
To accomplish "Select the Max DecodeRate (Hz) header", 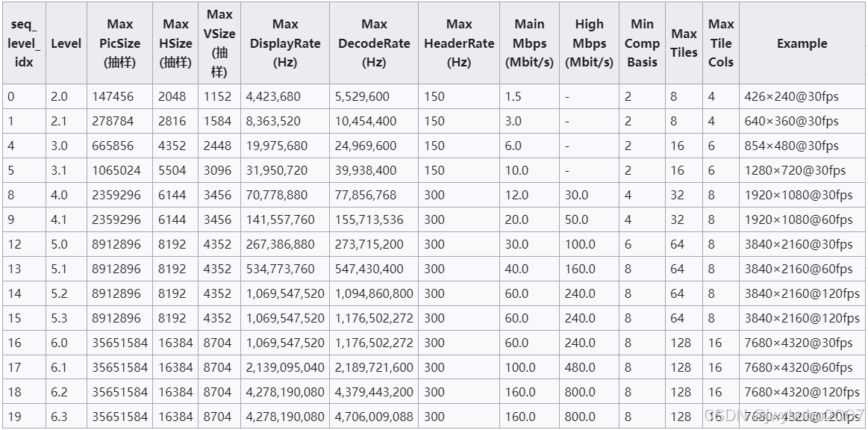I will [x=374, y=43].
